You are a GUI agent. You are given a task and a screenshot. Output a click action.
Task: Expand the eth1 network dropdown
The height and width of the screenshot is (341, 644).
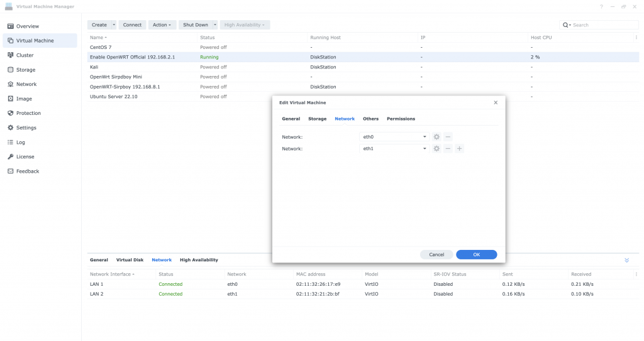coord(425,149)
